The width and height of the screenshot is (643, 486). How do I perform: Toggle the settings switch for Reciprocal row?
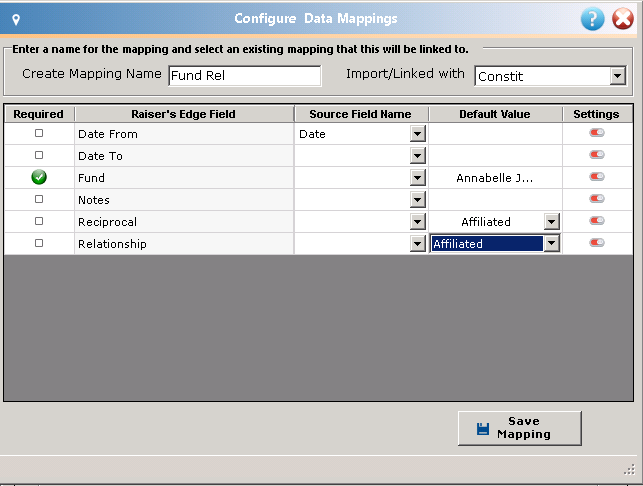597,221
